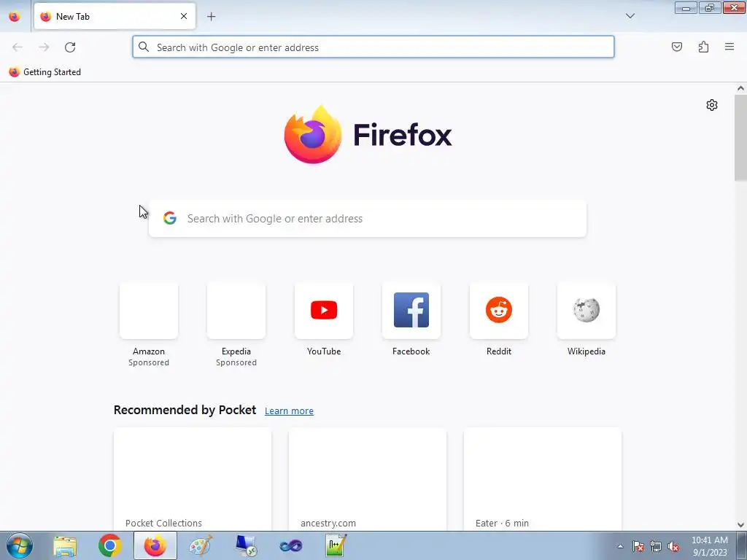Open Paint from the taskbar

tap(201, 545)
